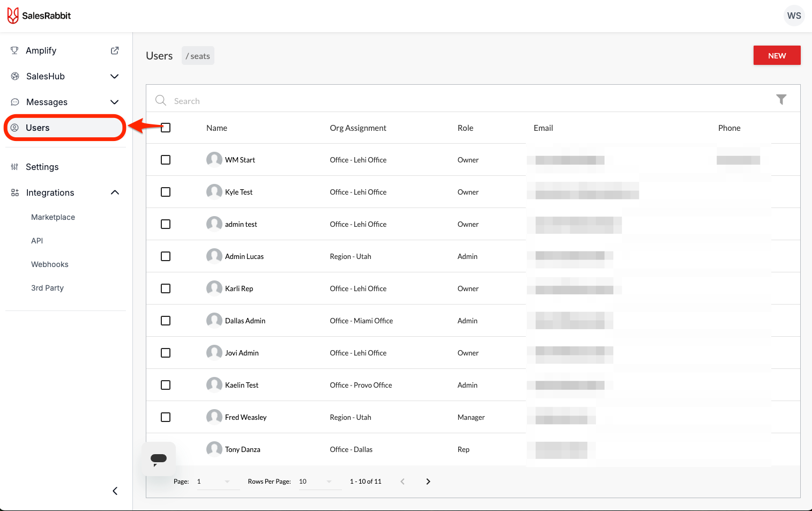
Task: Click Admin Lucas's avatar icon
Action: tap(214, 256)
